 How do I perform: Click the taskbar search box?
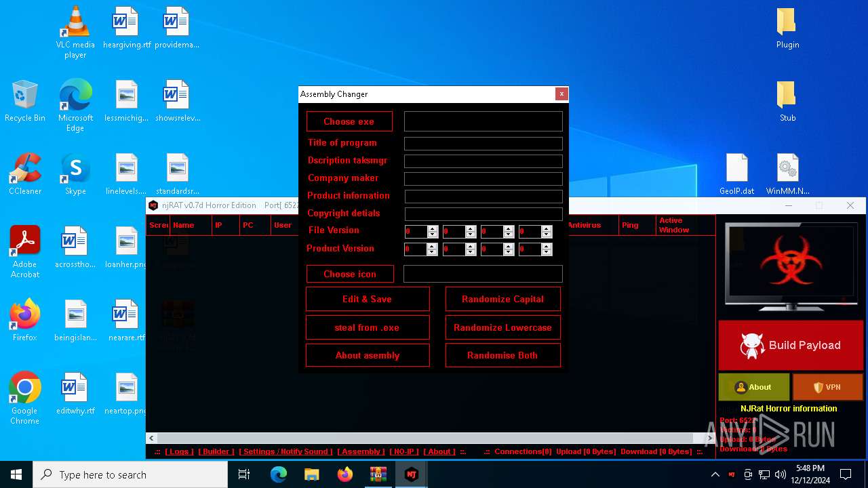(130, 474)
